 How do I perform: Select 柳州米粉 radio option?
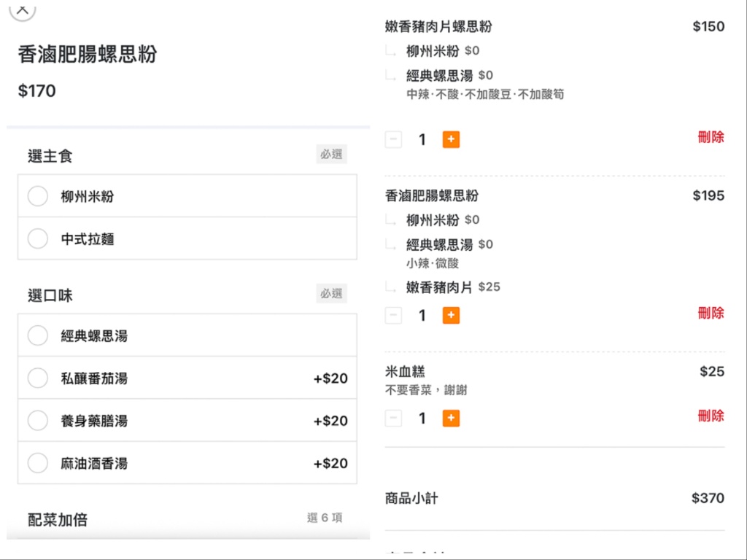pos(38,196)
